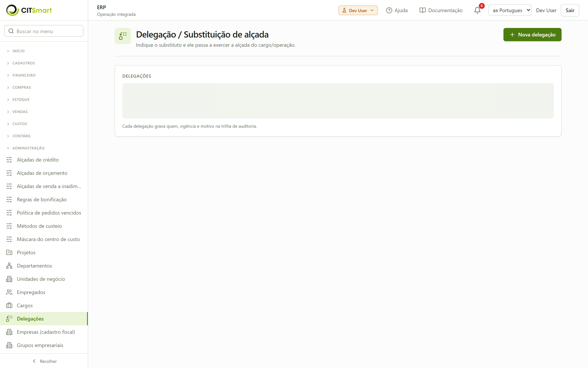Click the Delegações sidebar icon
588x368 pixels.
pyautogui.click(x=9, y=319)
